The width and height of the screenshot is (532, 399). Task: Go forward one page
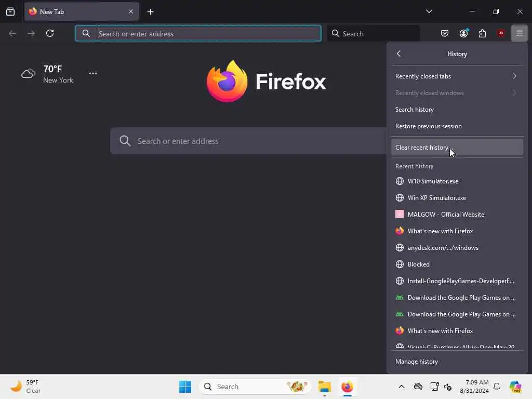pyautogui.click(x=31, y=33)
